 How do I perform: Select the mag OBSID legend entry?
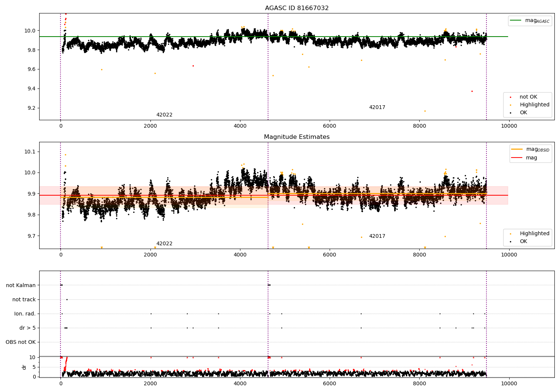coord(531,149)
